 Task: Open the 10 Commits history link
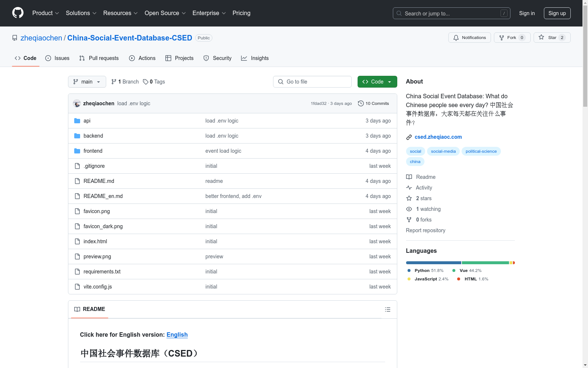click(x=373, y=103)
